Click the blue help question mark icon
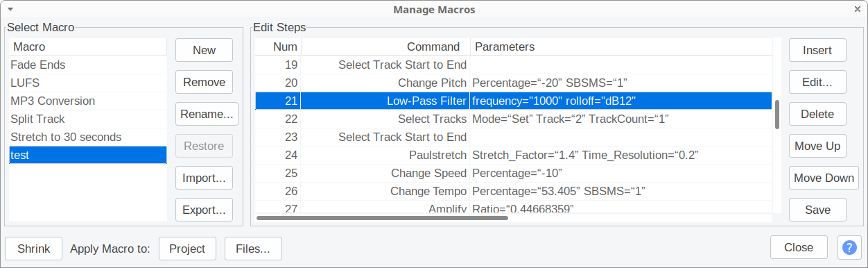Screen dimensions: 868x268 [849, 248]
